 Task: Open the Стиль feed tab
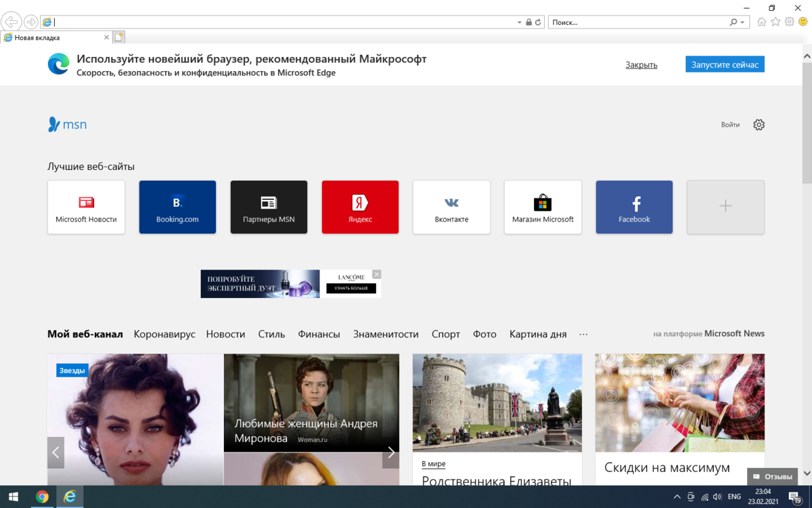(x=271, y=334)
